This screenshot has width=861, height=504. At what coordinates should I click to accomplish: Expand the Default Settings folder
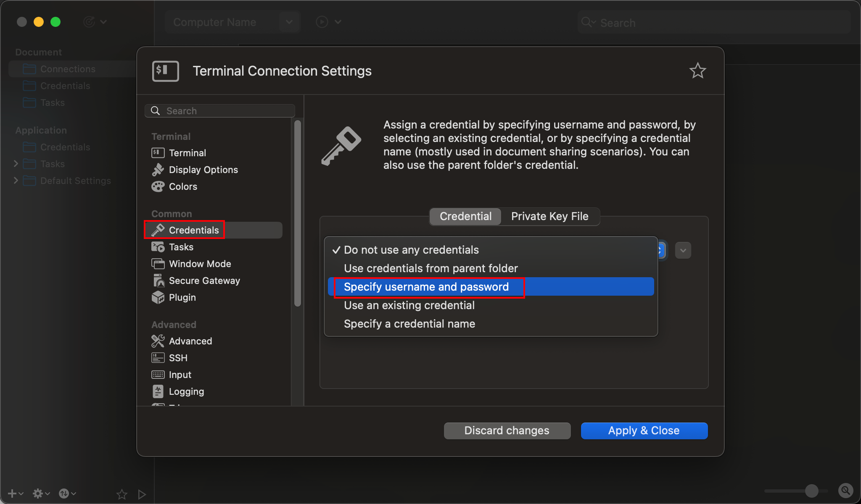coord(16,181)
